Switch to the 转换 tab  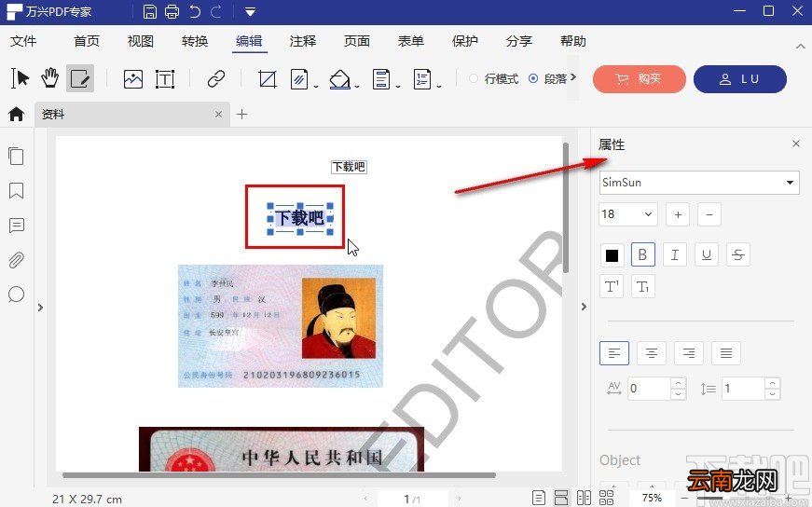click(x=195, y=41)
